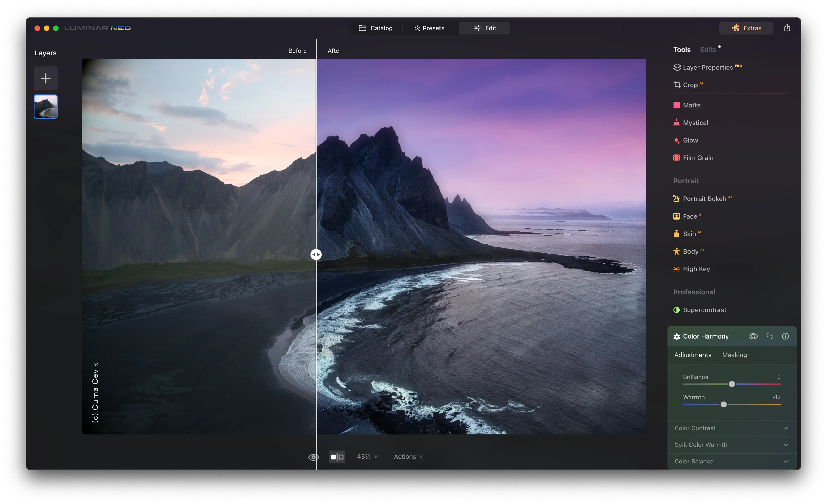This screenshot has height=504, width=827.
Task: Switch to the Masking tab
Action: coord(734,355)
